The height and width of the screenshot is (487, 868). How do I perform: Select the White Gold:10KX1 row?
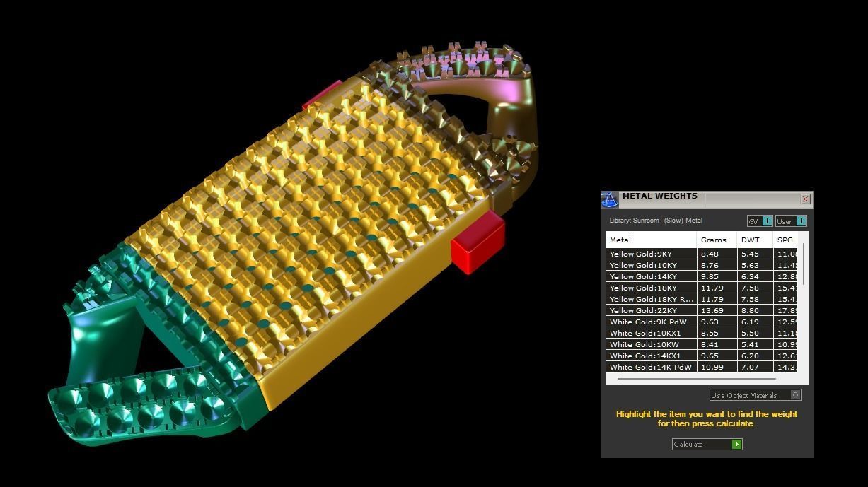coord(702,333)
